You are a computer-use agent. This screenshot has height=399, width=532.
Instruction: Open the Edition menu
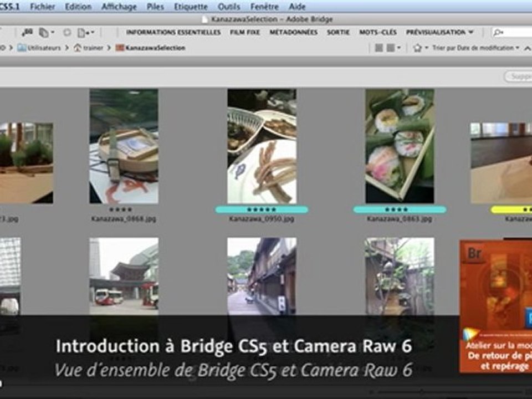tap(78, 7)
